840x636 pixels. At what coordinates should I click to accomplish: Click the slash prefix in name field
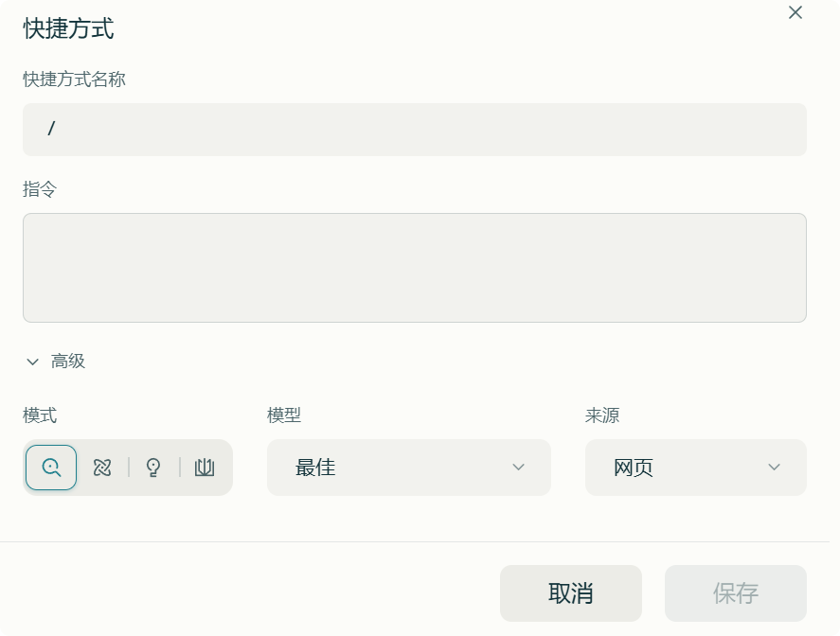click(51, 130)
